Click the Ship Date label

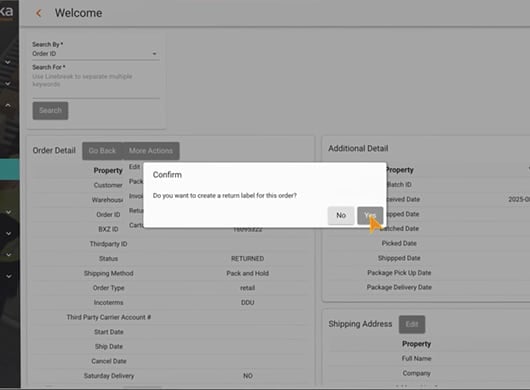tap(109, 347)
